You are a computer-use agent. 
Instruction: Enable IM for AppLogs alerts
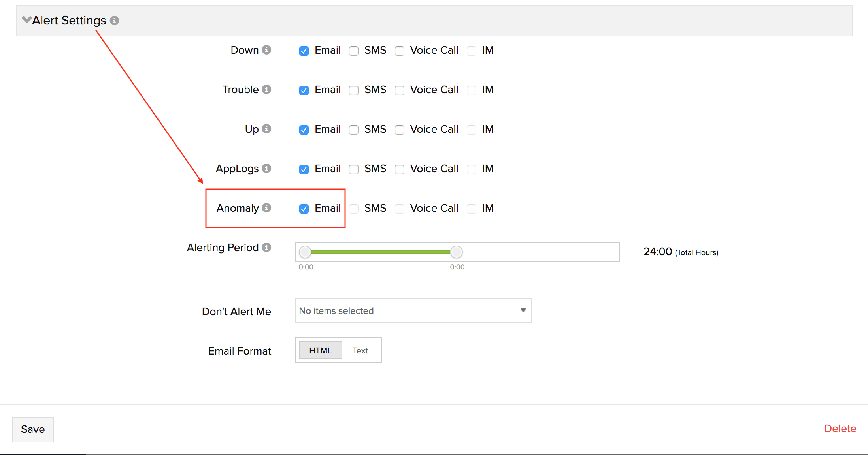[x=472, y=169]
